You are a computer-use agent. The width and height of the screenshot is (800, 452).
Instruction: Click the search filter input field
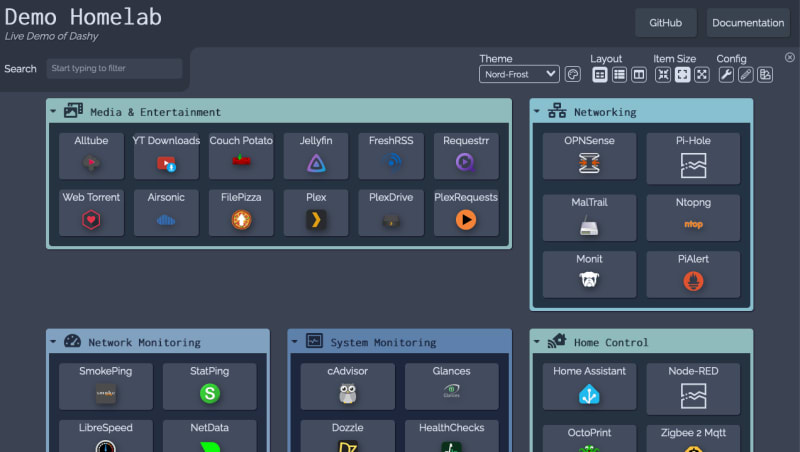pos(114,69)
